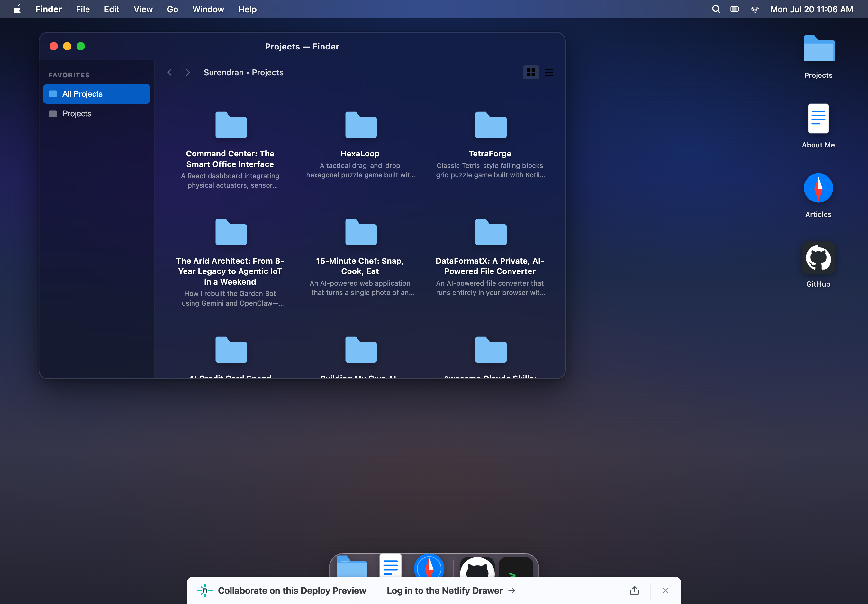868x604 pixels.
Task: Click the compass icon in the Dock
Action: (x=429, y=566)
